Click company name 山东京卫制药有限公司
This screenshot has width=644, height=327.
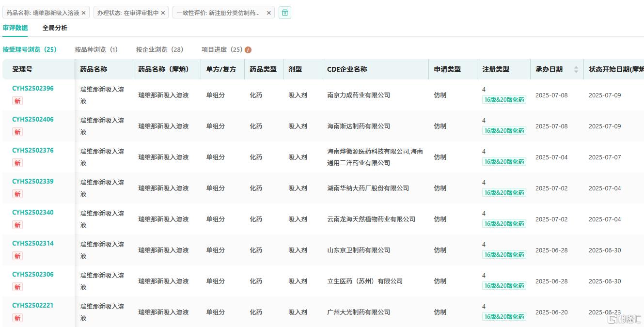click(359, 250)
